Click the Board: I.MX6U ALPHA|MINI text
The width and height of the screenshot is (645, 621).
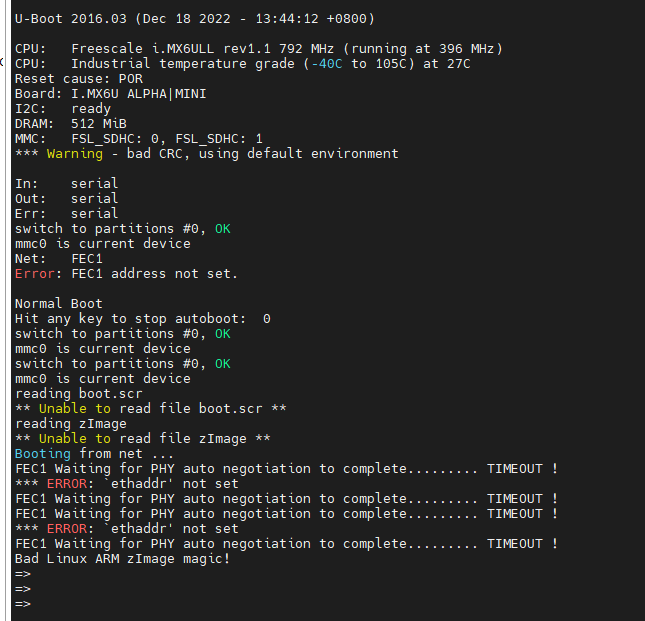pyautogui.click(x=111, y=94)
